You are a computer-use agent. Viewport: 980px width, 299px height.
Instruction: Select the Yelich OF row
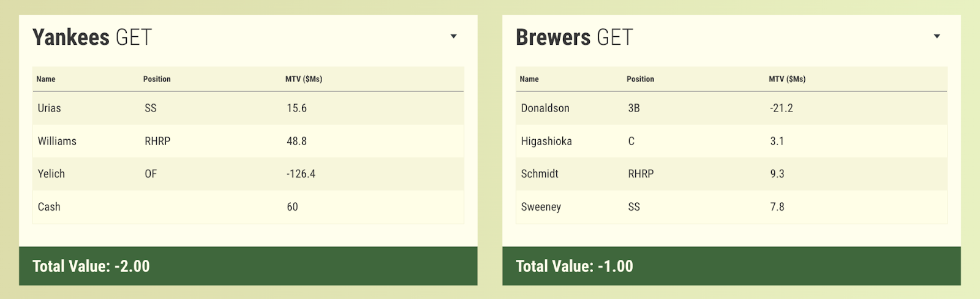(x=248, y=174)
